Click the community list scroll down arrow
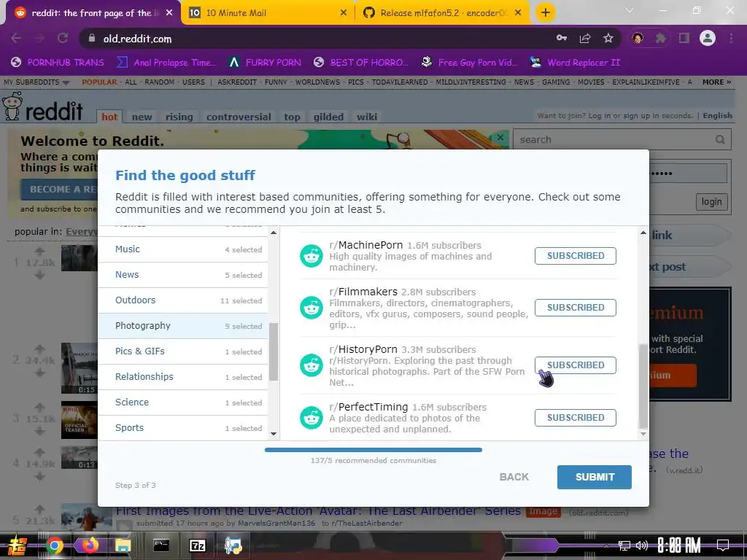This screenshot has width=747, height=560. coord(643,434)
